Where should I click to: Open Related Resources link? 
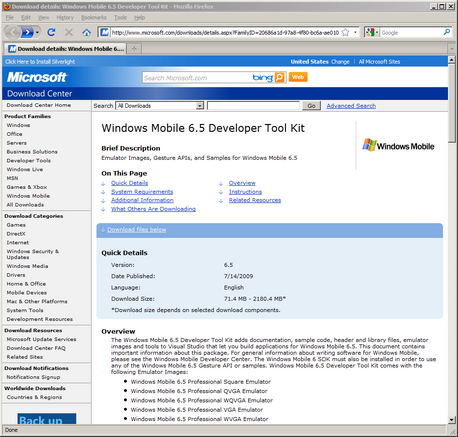coord(255,200)
